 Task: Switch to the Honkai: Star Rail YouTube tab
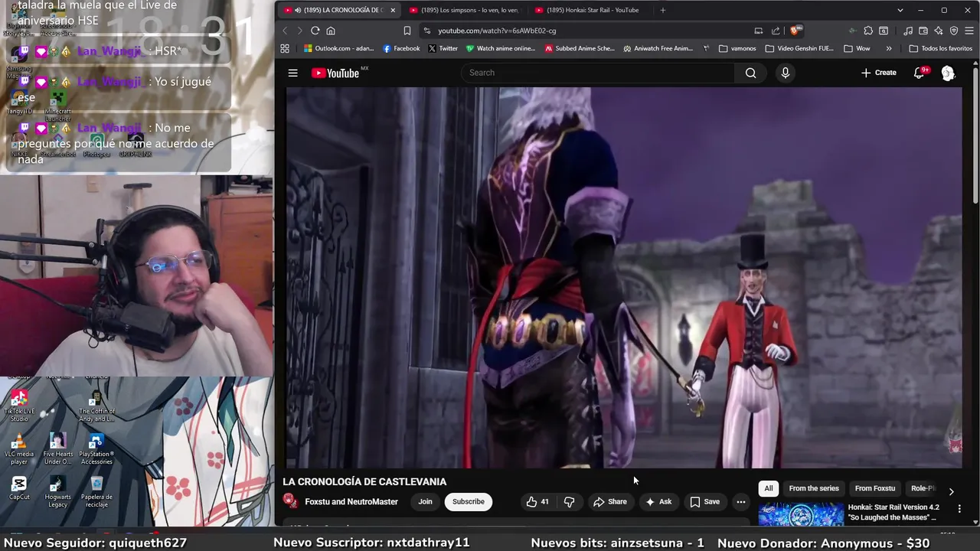click(590, 10)
